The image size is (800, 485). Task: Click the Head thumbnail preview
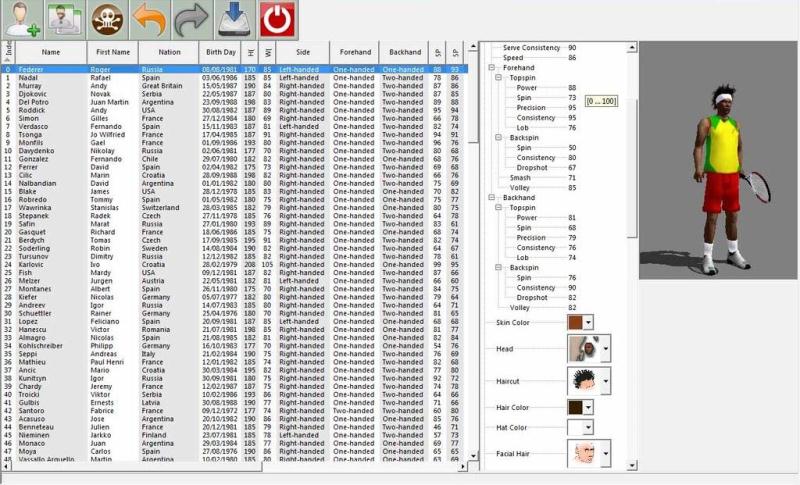pyautogui.click(x=582, y=349)
